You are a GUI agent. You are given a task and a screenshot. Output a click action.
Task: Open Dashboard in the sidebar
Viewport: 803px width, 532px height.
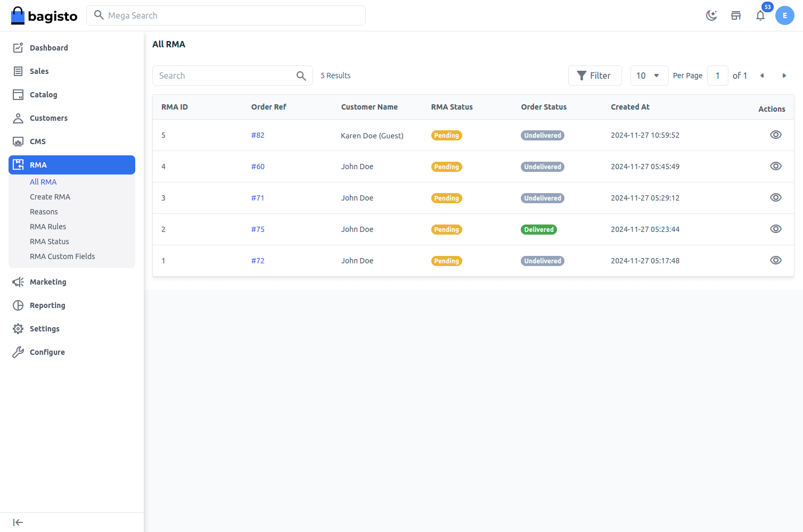[x=72, y=48]
